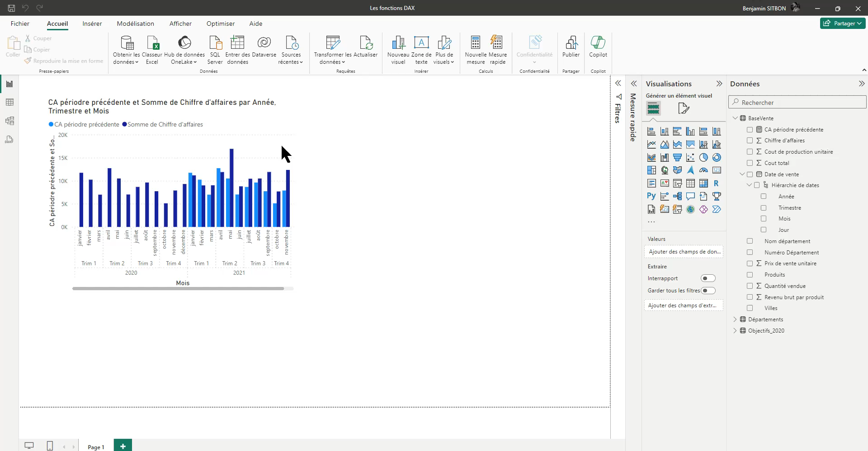Select the area chart visual
Image resolution: width=868 pixels, height=451 pixels.
point(665,145)
